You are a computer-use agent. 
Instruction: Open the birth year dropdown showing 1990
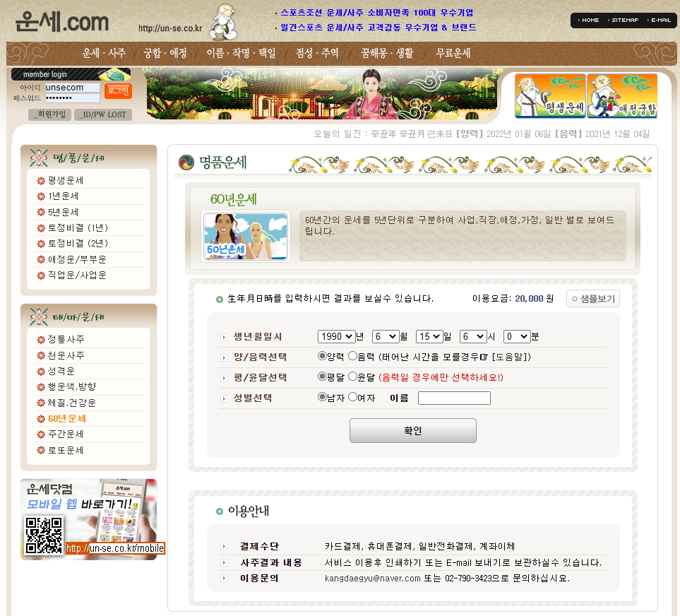(336, 336)
